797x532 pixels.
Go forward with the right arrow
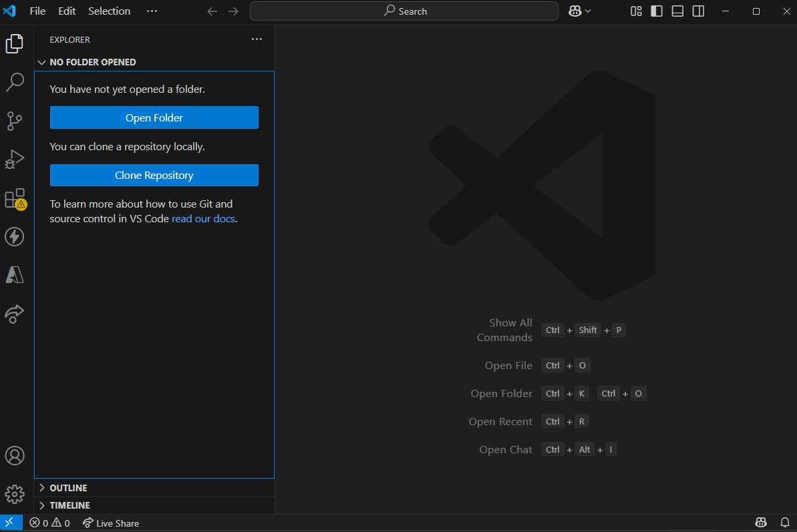coord(233,11)
